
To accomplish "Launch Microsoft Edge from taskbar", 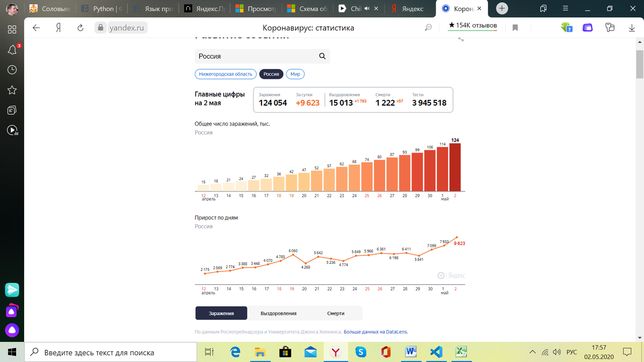I will [x=235, y=352].
